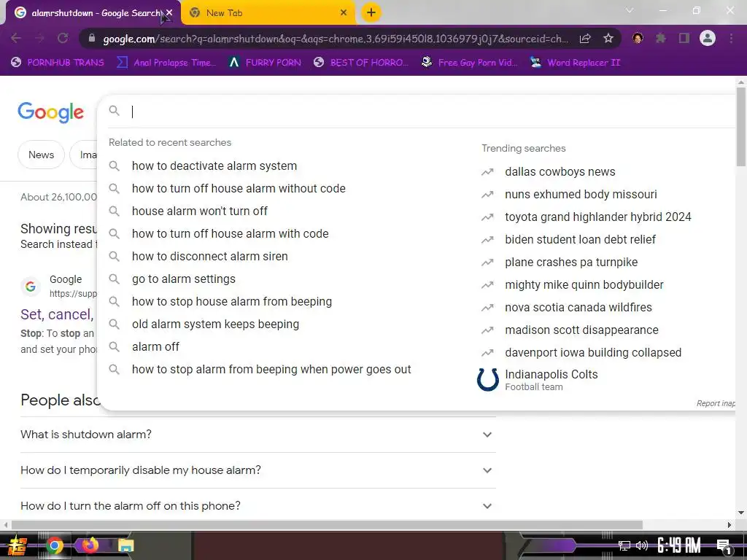Select the alamrshutdown Google Search tab
Image resolution: width=747 pixels, height=560 pixels.
pyautogui.click(x=93, y=13)
